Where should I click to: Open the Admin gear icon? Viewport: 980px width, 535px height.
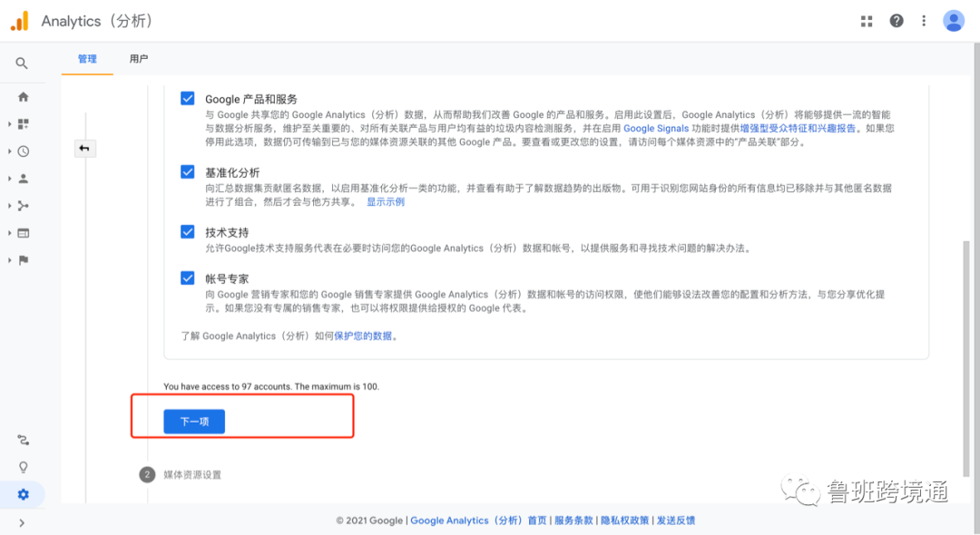click(x=24, y=494)
